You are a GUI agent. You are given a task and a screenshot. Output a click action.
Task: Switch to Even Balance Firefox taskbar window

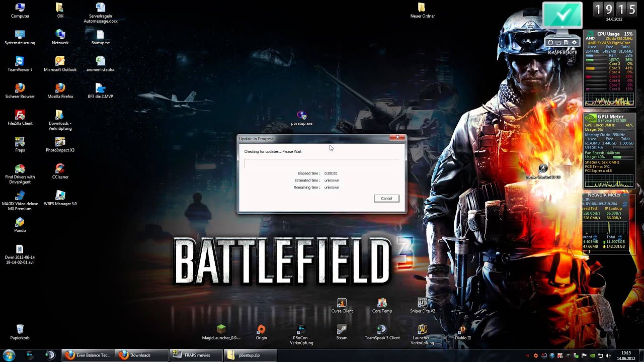(89, 355)
